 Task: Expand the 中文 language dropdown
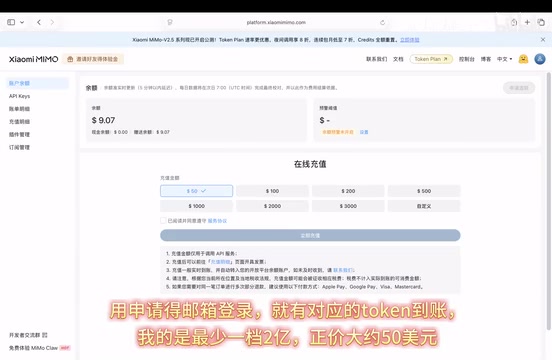tap(504, 59)
